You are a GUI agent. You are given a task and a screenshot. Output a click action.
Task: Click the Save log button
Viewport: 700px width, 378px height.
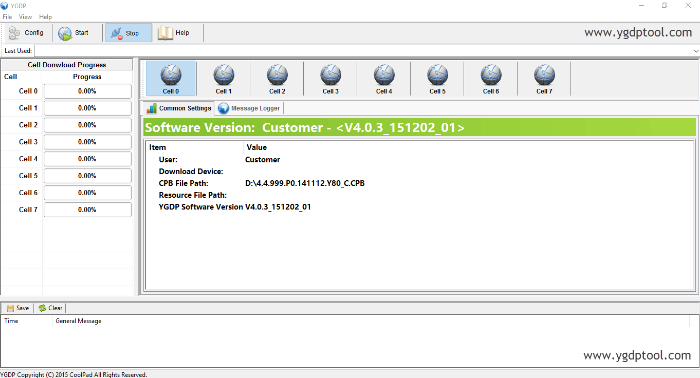(x=18, y=308)
